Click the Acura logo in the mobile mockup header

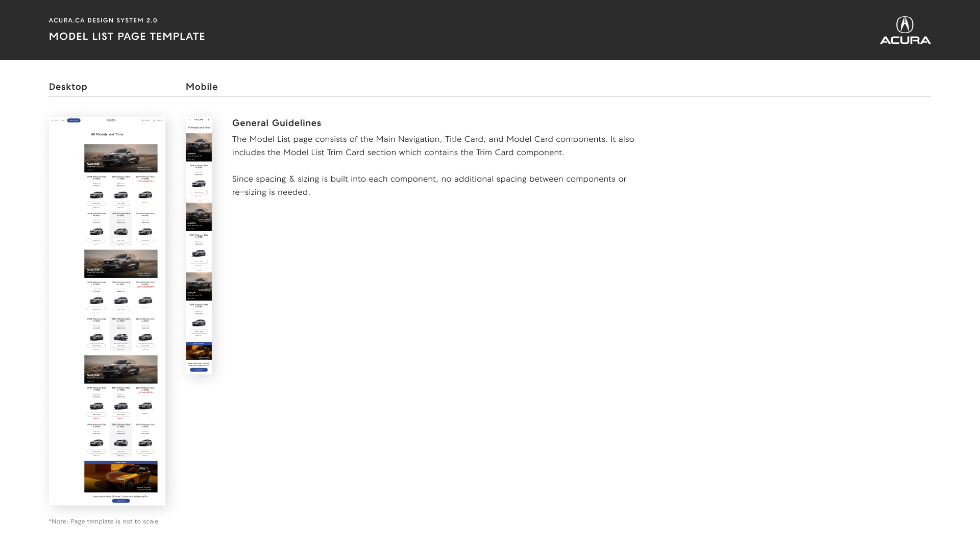[x=199, y=120]
